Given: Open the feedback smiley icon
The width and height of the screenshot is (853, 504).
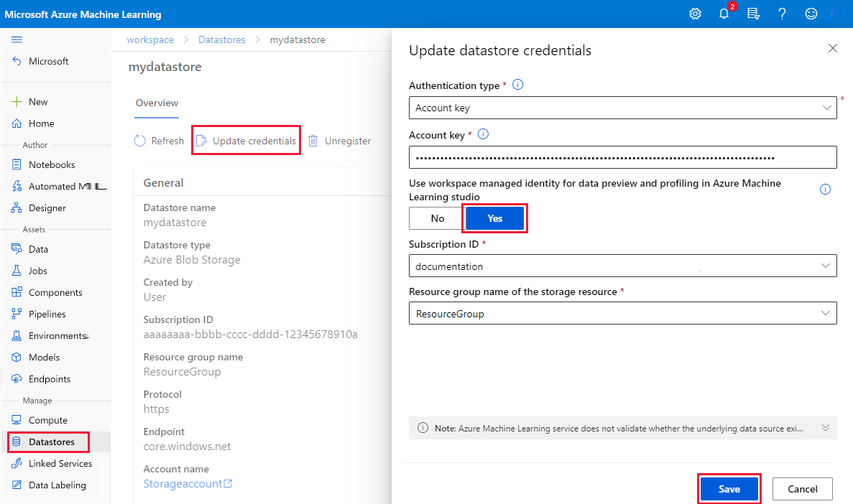Looking at the screenshot, I should pos(811,14).
